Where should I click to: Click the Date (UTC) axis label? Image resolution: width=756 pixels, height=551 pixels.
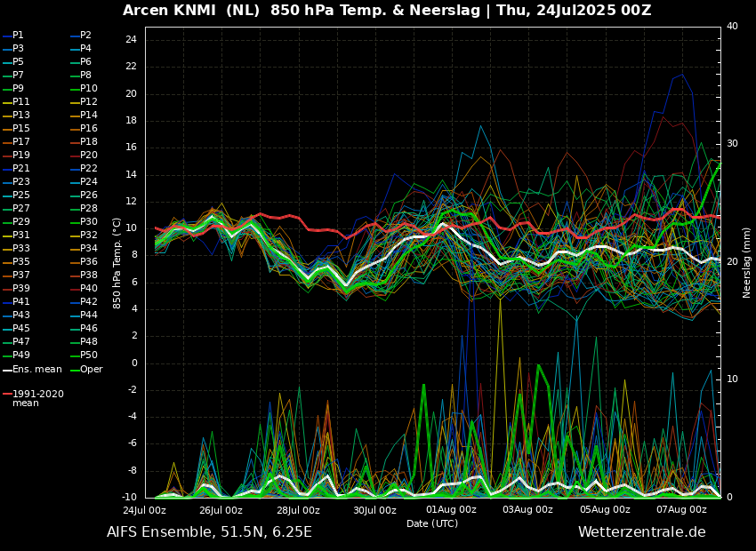click(432, 523)
